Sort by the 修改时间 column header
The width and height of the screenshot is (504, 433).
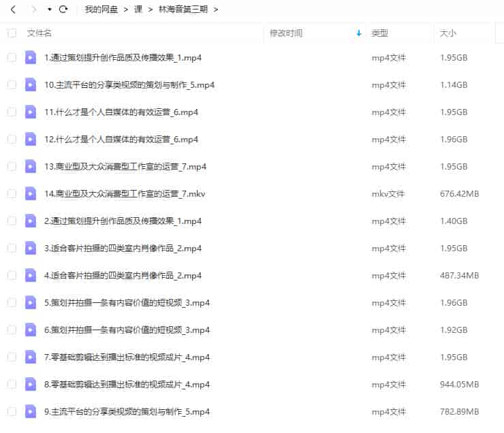286,33
